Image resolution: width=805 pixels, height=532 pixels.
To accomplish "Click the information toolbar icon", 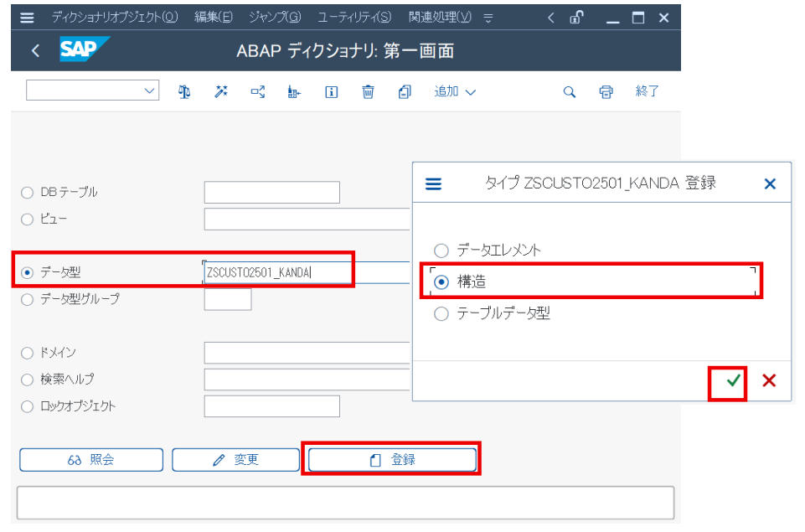I will (x=331, y=92).
